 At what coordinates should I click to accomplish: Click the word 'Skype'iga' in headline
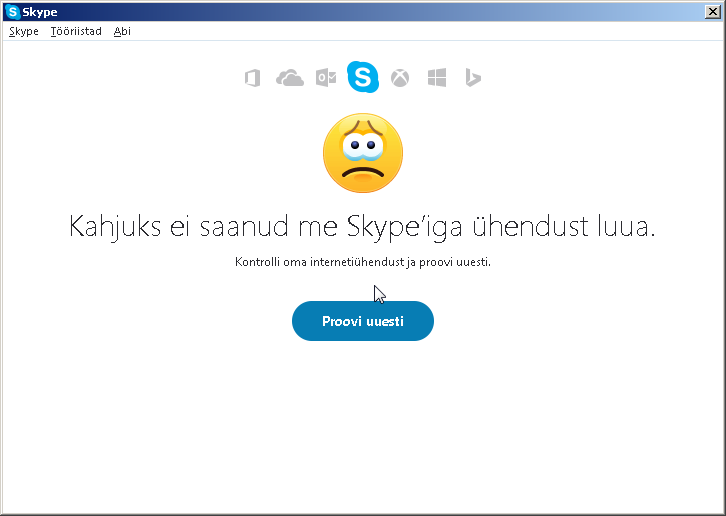405,227
